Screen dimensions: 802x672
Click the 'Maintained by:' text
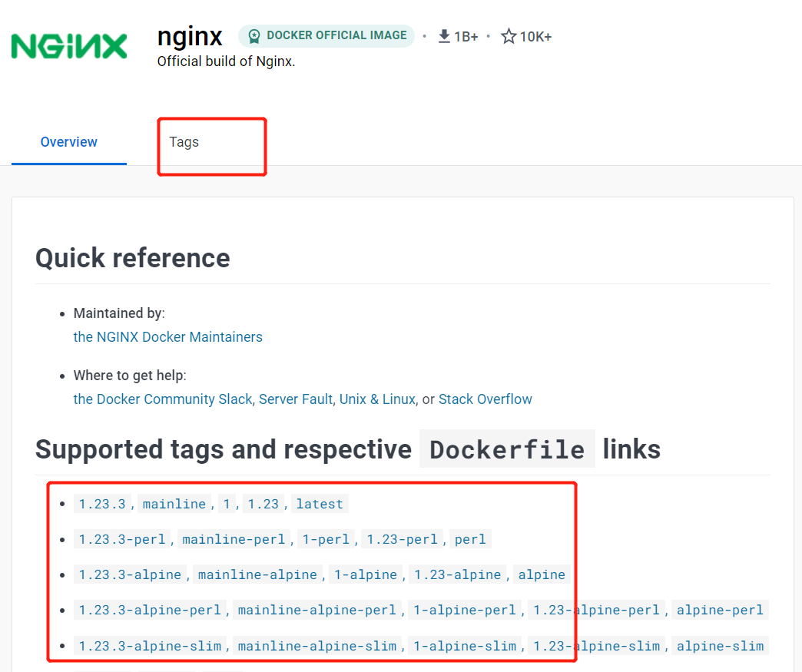(x=119, y=313)
